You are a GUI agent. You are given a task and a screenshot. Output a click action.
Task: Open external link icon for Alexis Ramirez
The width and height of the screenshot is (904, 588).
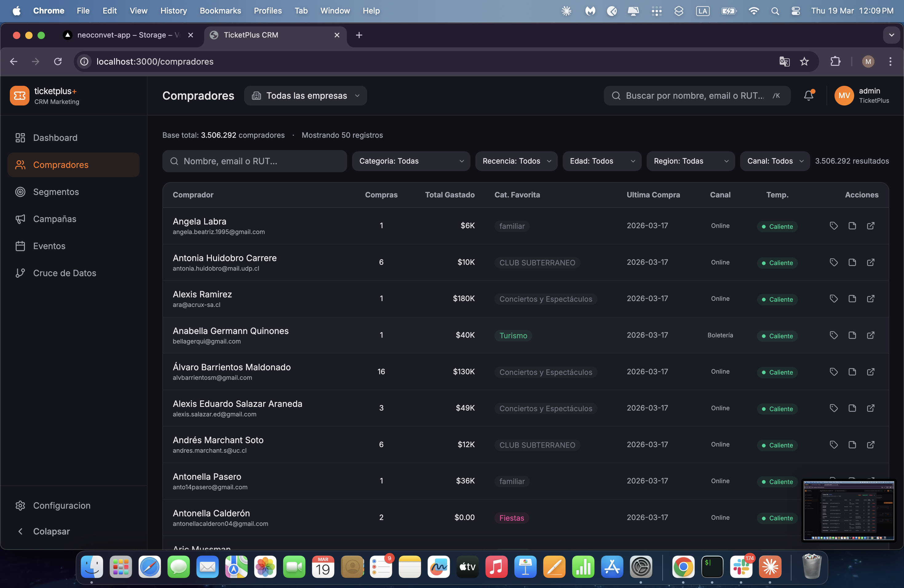870,299
